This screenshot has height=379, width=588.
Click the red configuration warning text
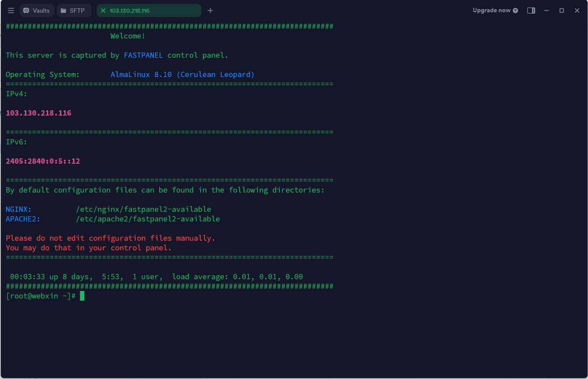tap(110, 238)
